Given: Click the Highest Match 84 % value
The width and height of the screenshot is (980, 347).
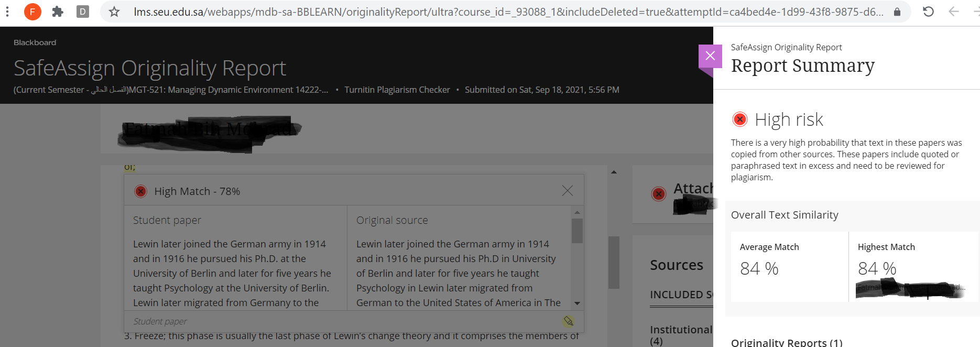Looking at the screenshot, I should (877, 269).
